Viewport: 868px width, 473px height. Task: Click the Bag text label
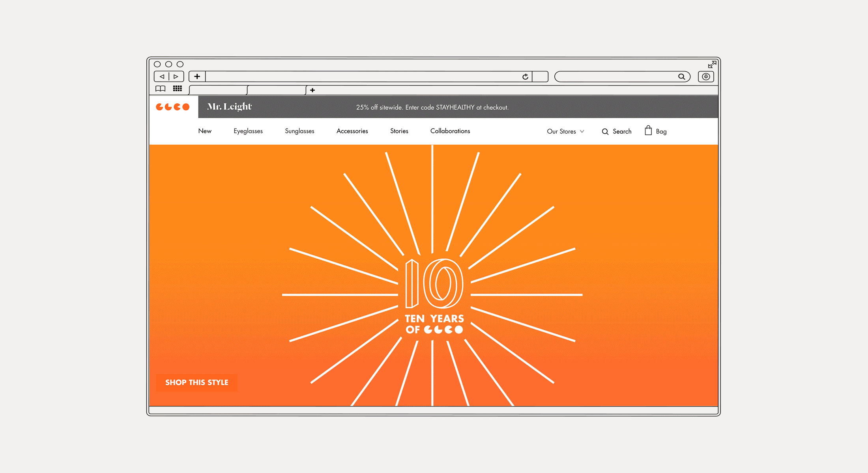coord(661,132)
